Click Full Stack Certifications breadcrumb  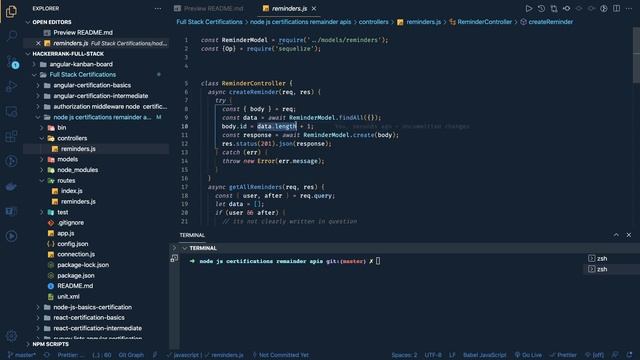[209, 22]
